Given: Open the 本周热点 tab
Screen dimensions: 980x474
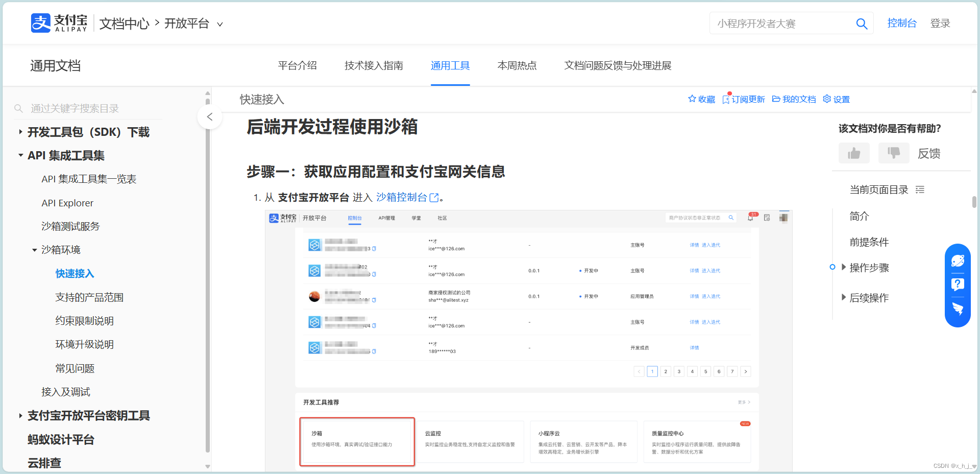Looking at the screenshot, I should pyautogui.click(x=517, y=65).
